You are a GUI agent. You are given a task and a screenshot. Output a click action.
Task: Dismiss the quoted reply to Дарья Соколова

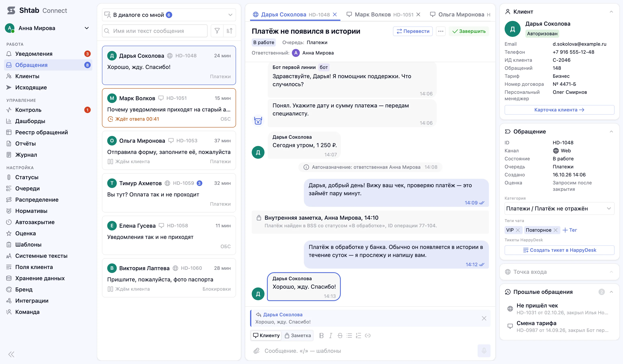484,318
